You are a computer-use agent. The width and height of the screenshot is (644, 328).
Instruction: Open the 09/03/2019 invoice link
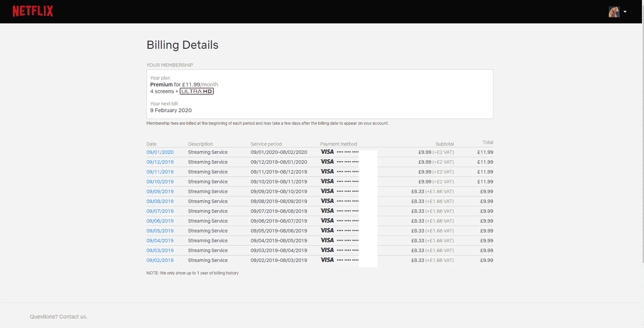tap(160, 250)
